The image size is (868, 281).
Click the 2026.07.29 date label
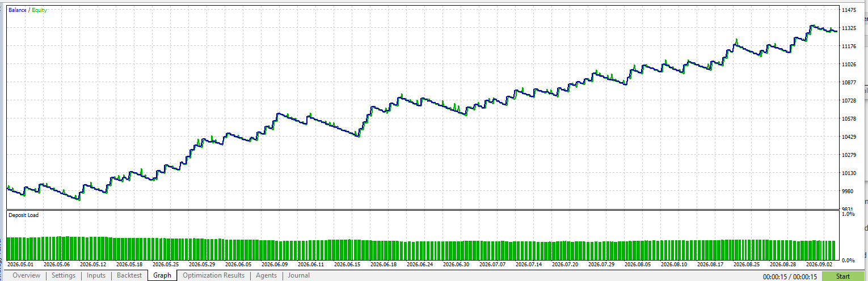[x=602, y=264]
